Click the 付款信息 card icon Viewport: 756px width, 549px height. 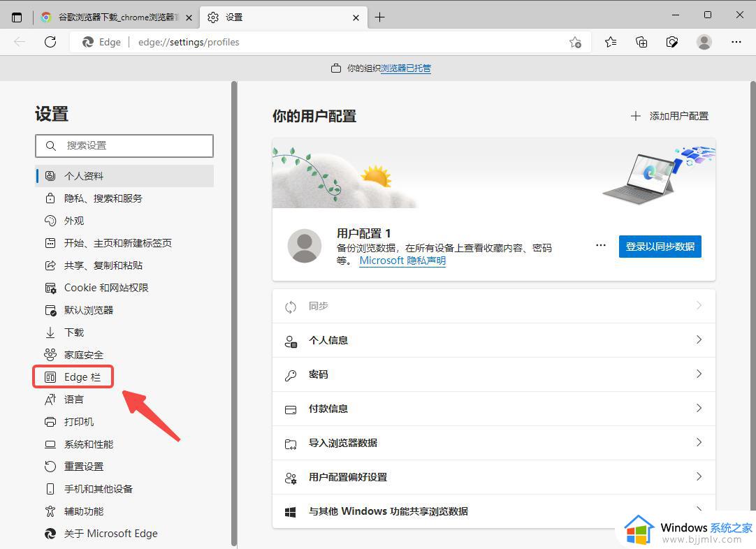click(x=291, y=410)
